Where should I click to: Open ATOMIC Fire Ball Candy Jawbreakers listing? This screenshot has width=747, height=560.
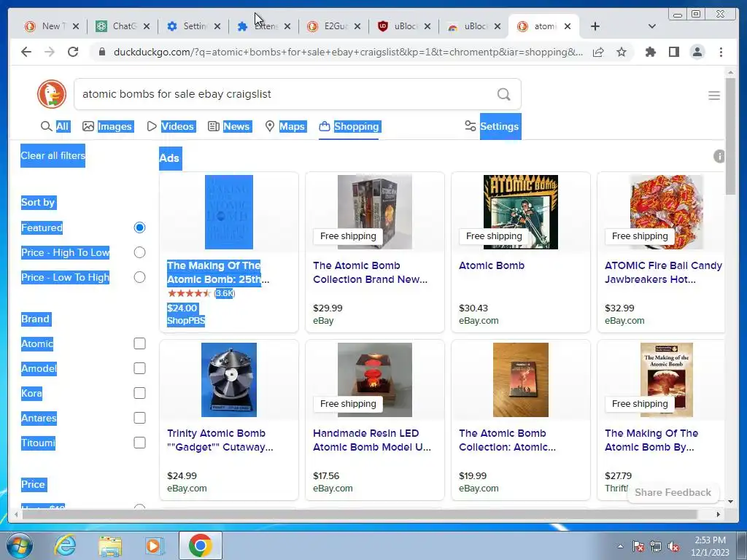[x=663, y=273]
